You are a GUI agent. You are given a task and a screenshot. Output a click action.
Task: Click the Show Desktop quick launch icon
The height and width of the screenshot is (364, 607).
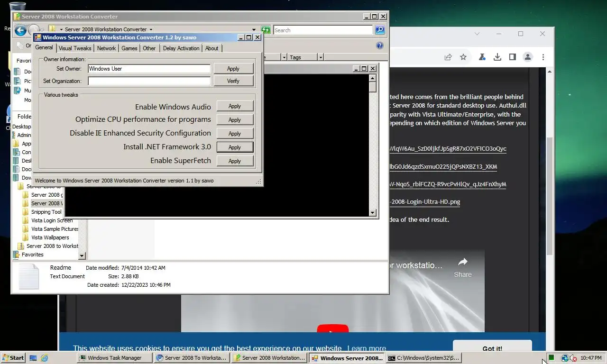33,358
